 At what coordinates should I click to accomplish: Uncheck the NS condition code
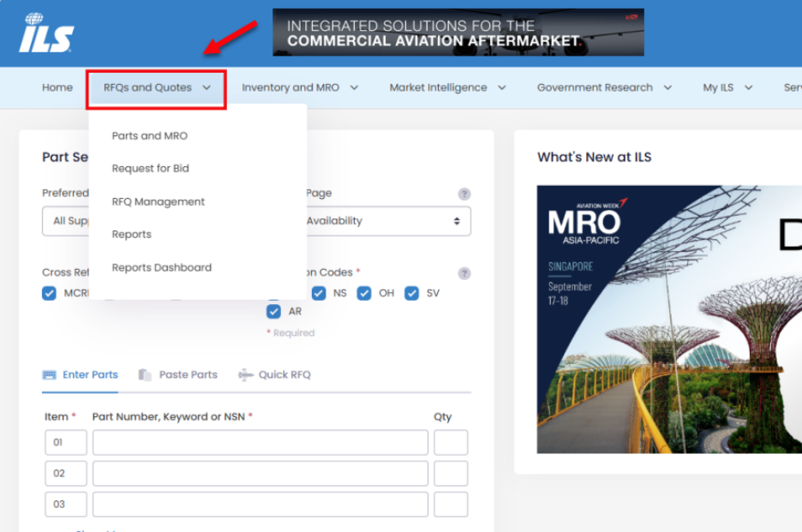tap(318, 293)
